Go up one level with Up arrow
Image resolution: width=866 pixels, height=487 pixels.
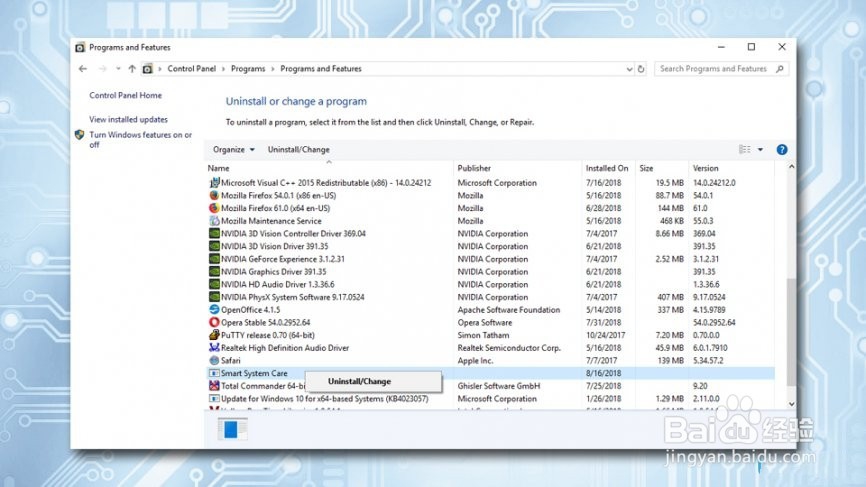point(132,69)
